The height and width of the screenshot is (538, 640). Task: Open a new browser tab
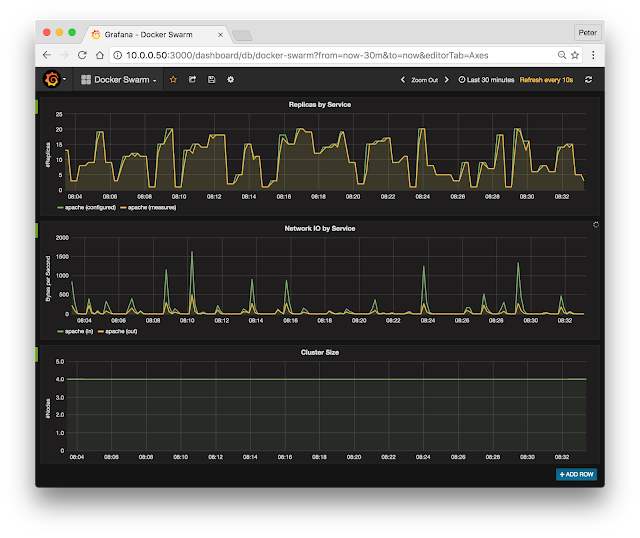pyautogui.click(x=242, y=36)
